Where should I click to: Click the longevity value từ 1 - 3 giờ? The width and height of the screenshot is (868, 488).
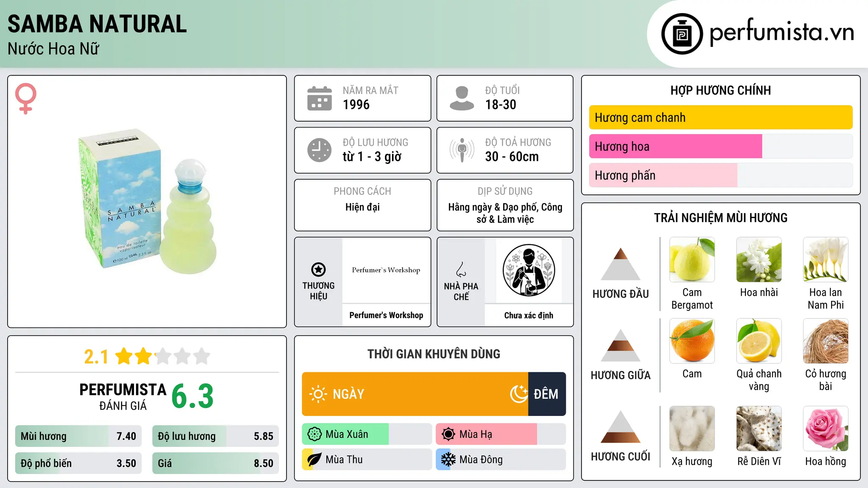tap(372, 157)
